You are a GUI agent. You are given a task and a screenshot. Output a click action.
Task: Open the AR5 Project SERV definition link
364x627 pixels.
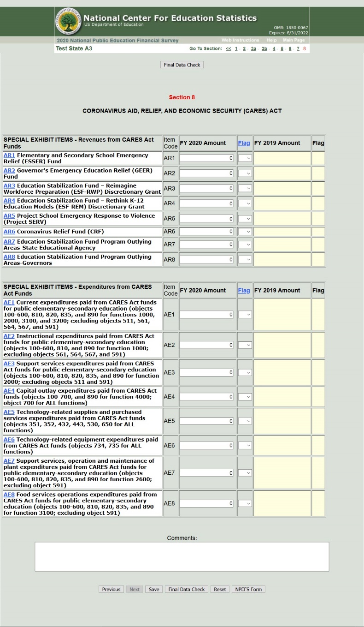[9, 216]
